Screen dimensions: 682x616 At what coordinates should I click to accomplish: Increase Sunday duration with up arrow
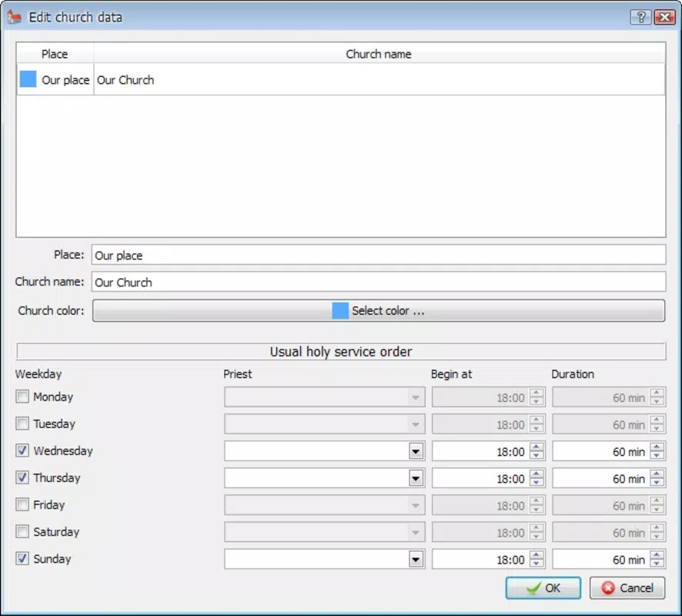pyautogui.click(x=657, y=554)
